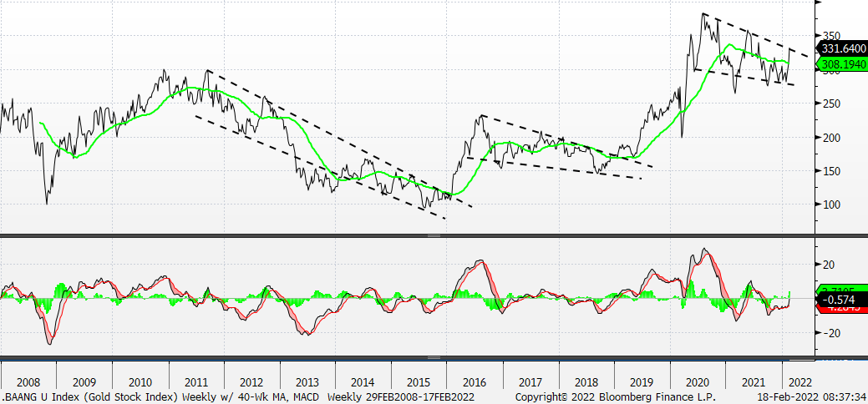Click the -0.574 MACD value label
This screenshot has height=404, width=868.
point(842,300)
